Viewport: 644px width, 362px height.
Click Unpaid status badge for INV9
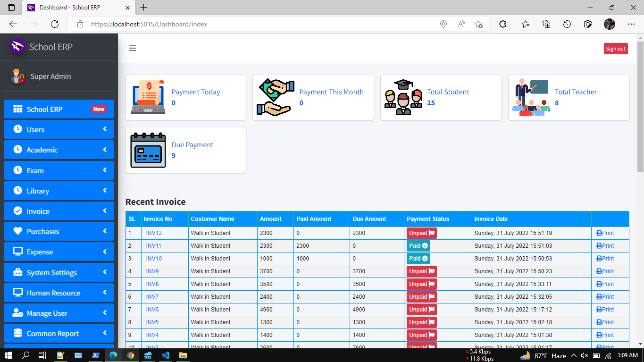point(422,271)
